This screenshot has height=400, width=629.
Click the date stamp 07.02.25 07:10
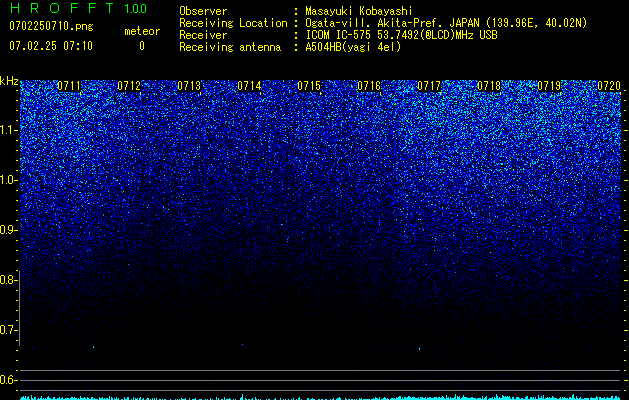tap(51, 46)
